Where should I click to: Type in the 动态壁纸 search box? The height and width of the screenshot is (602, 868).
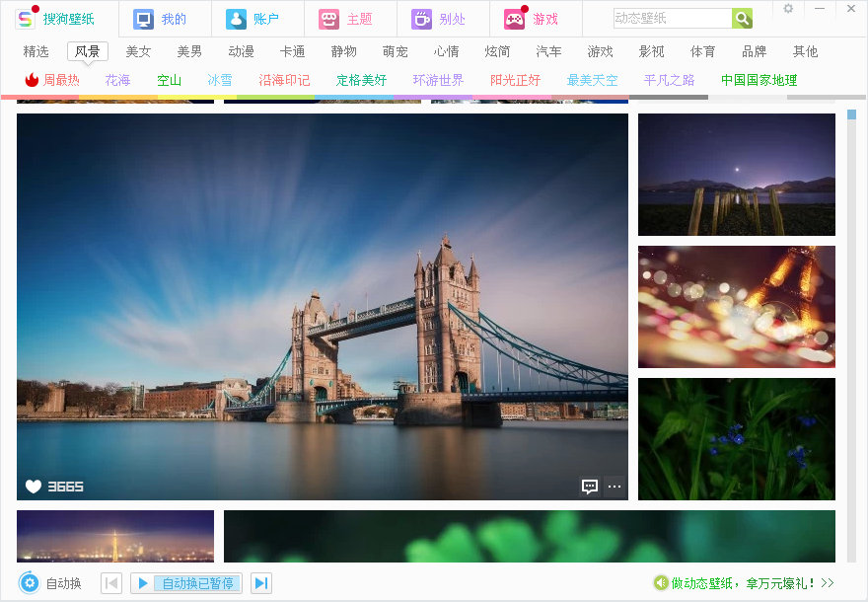[x=671, y=19]
